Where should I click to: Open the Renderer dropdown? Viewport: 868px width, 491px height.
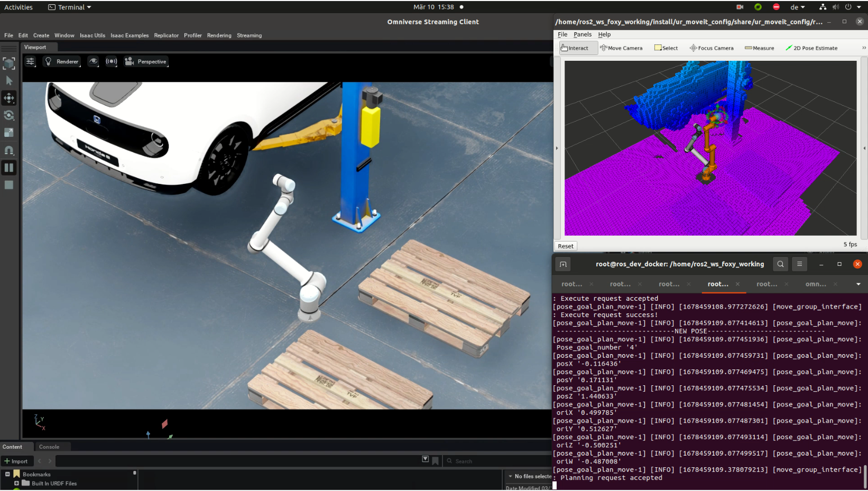tap(62, 61)
